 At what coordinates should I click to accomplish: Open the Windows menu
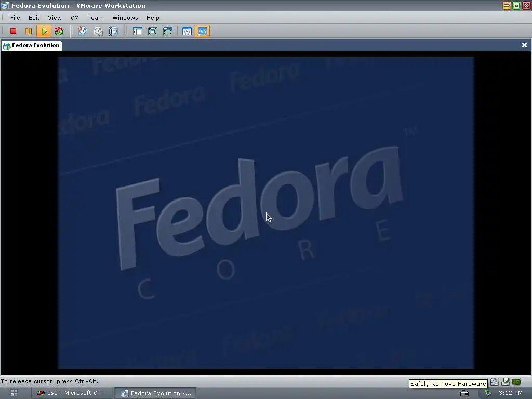click(125, 18)
